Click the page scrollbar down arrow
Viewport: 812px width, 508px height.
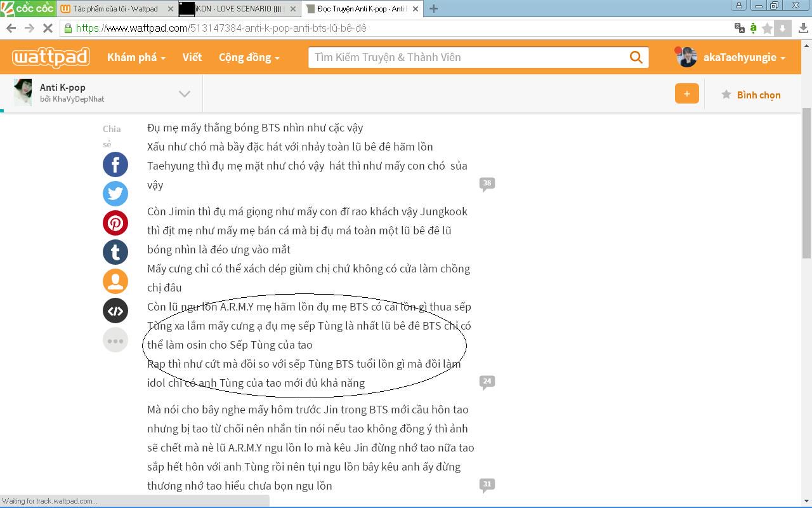807,500
